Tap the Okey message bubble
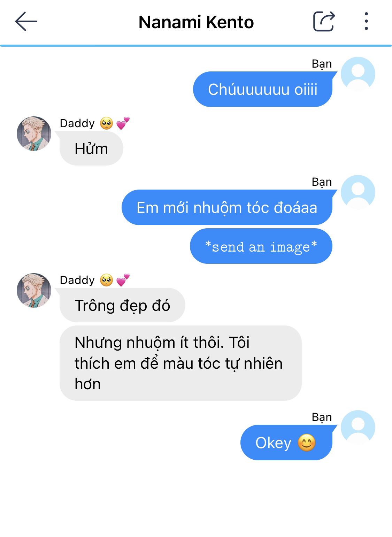392x537 pixels. click(286, 443)
